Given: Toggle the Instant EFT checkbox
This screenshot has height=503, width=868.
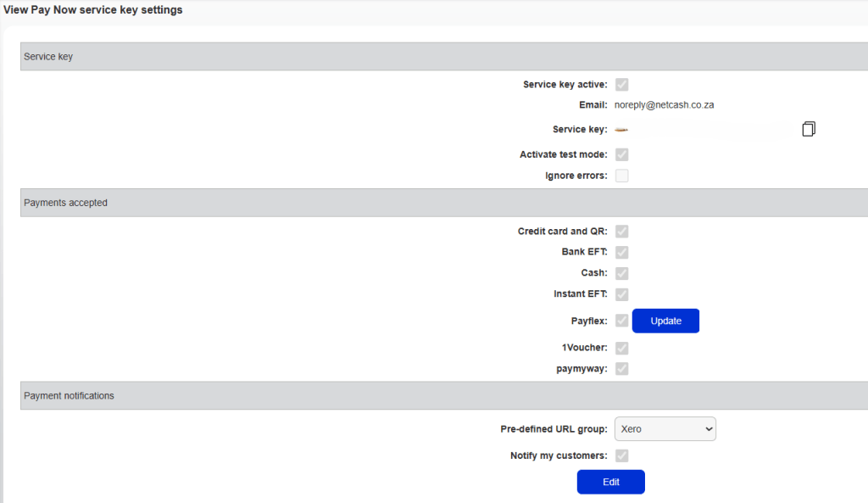Looking at the screenshot, I should tap(622, 294).
